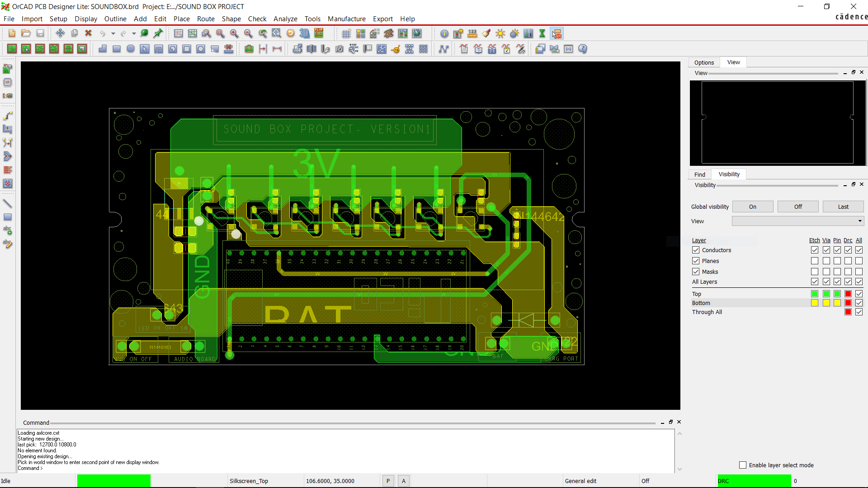Image resolution: width=868 pixels, height=488 pixels.
Task: Click Global visibility Off button
Action: [x=798, y=206]
